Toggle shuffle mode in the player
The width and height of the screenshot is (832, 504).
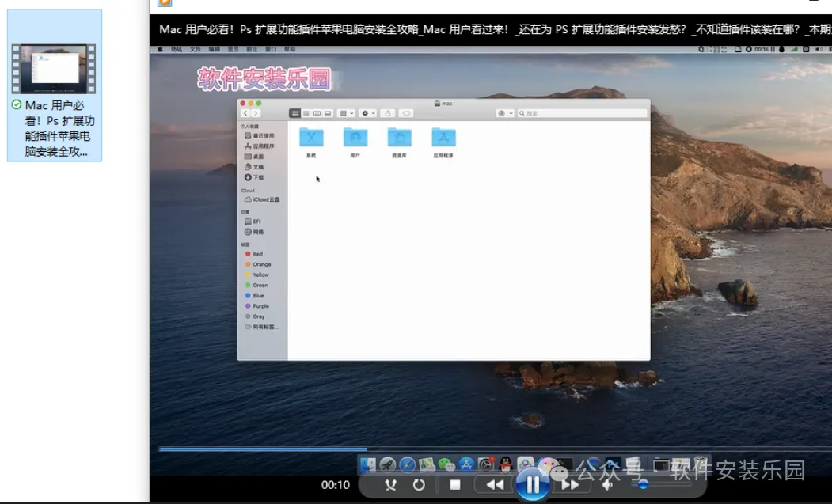(390, 484)
